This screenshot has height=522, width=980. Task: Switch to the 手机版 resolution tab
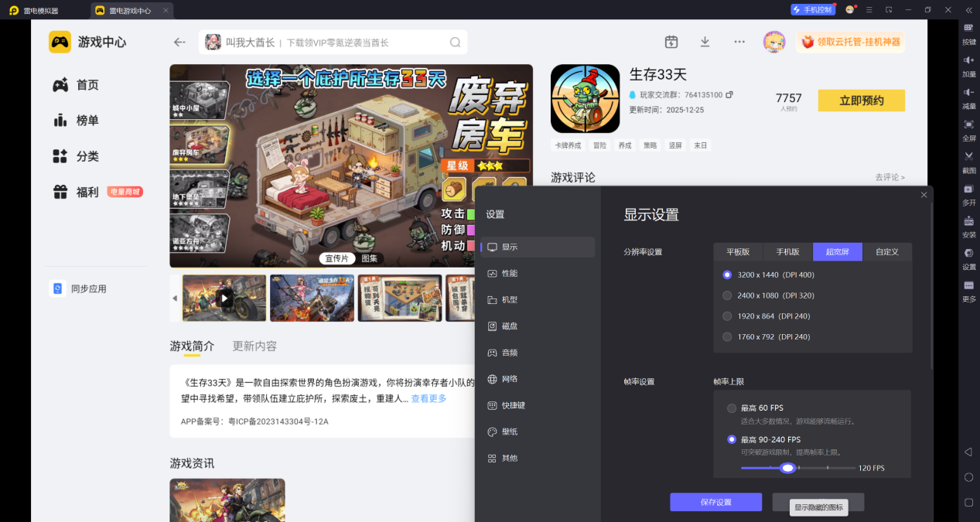[787, 251]
